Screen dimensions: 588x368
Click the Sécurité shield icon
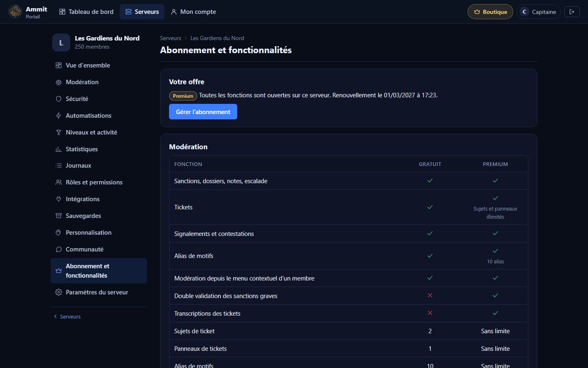click(x=58, y=99)
